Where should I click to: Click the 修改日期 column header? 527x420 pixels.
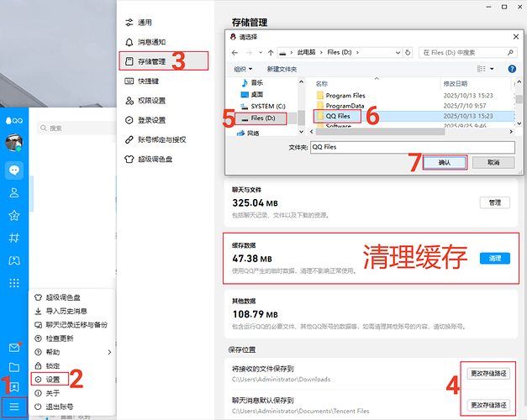point(455,84)
